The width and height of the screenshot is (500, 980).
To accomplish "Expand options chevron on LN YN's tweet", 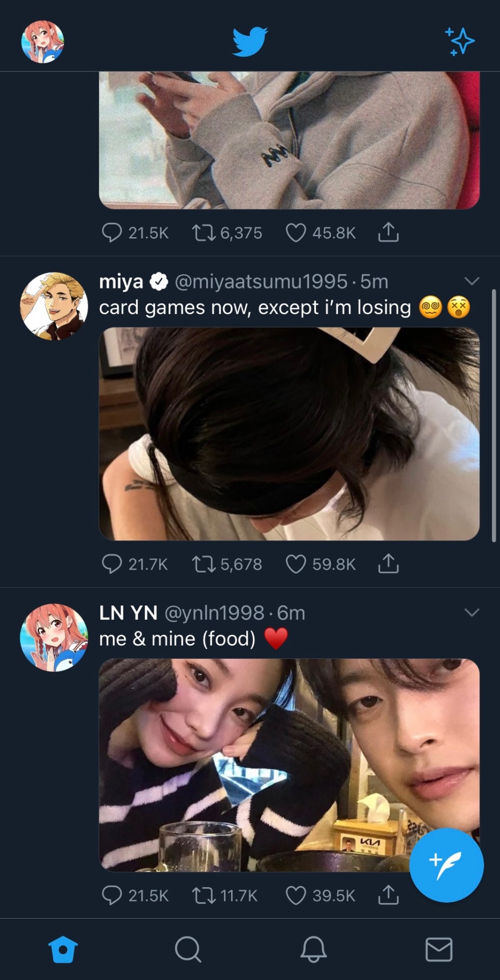I will tap(472, 612).
